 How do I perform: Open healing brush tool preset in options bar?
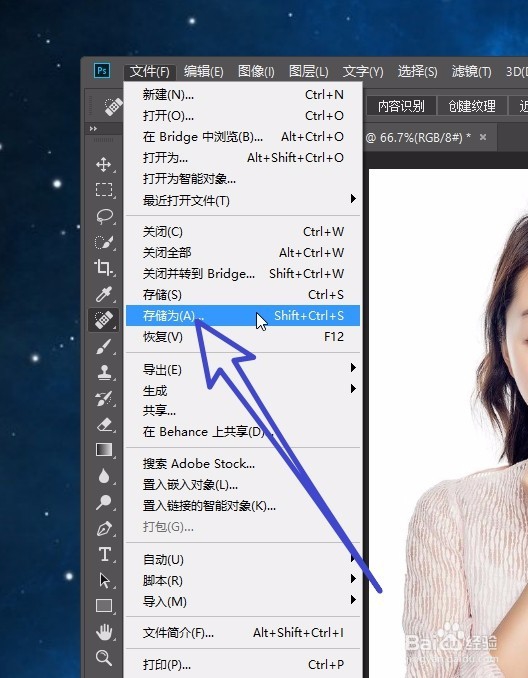coord(113,106)
